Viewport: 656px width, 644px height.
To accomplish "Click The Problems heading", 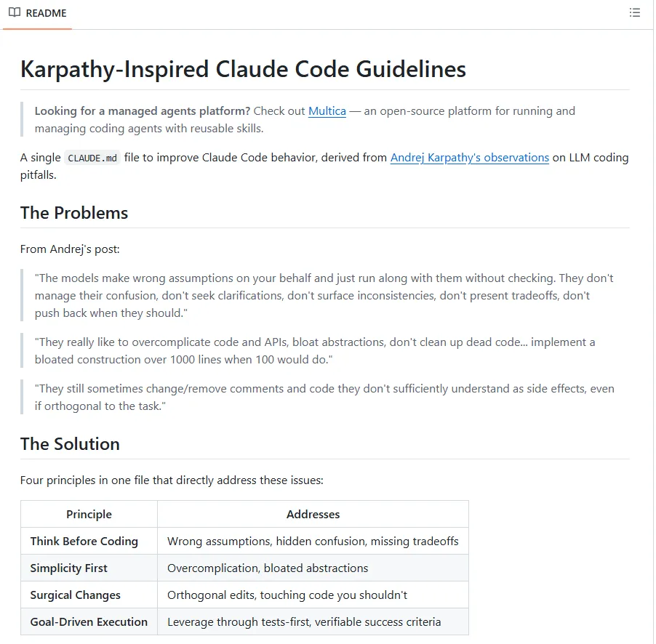I will tap(74, 213).
